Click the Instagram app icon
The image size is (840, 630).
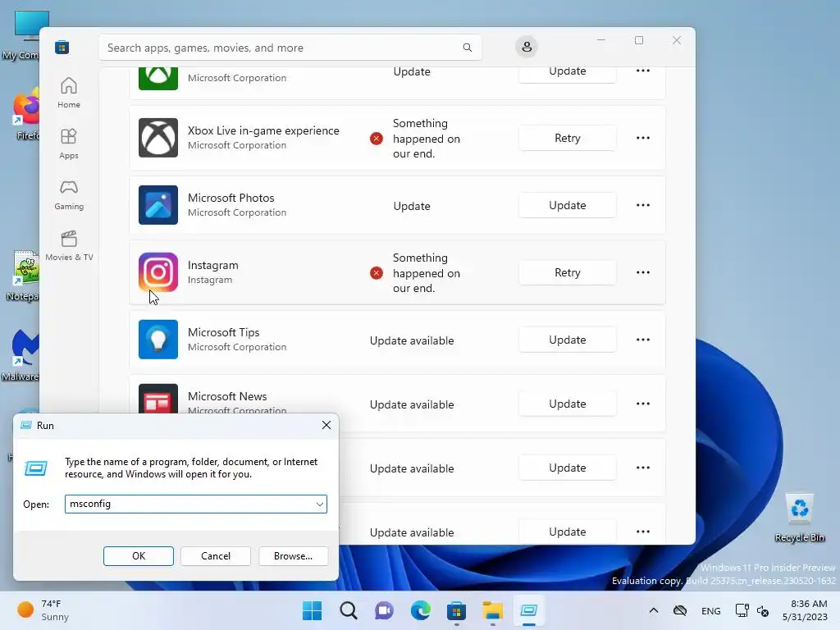pyautogui.click(x=158, y=272)
